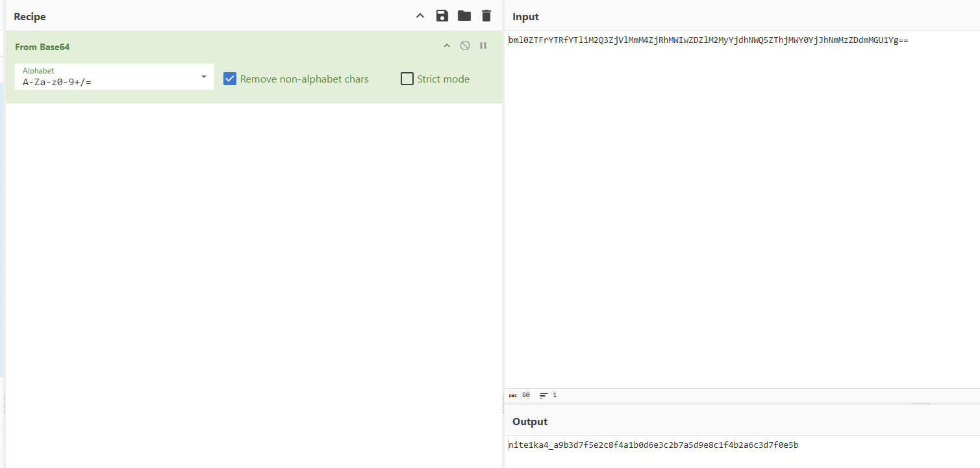Image resolution: width=980 pixels, height=468 pixels.
Task: Save the recipe with the floppy disk icon
Action: click(x=442, y=16)
